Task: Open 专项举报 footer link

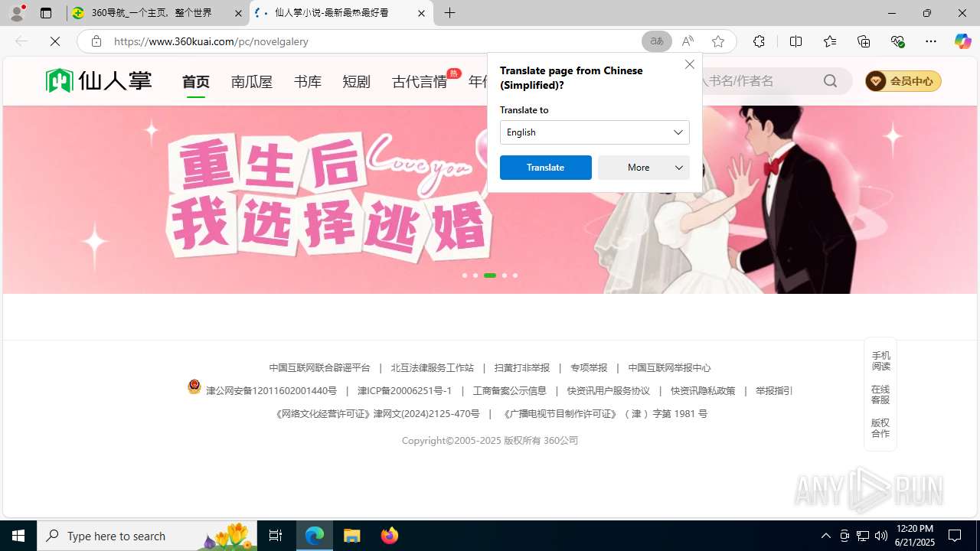Action: [589, 368]
